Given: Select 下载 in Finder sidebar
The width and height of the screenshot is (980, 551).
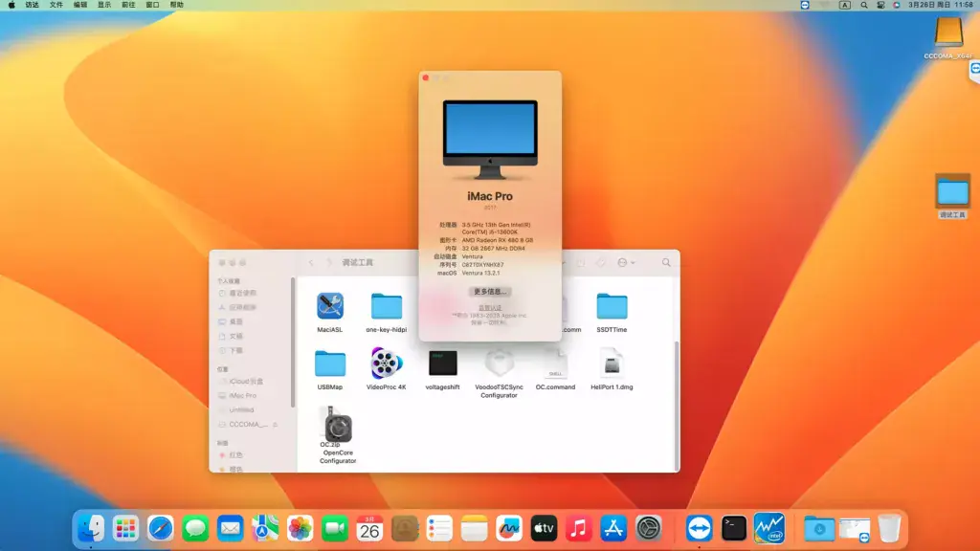Looking at the screenshot, I should coord(230,350).
